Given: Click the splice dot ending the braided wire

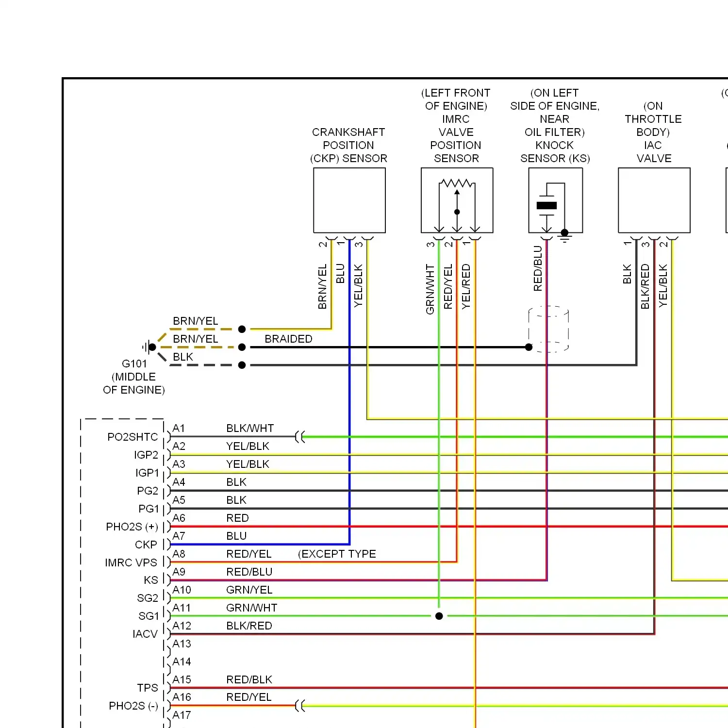Looking at the screenshot, I should tap(529, 347).
